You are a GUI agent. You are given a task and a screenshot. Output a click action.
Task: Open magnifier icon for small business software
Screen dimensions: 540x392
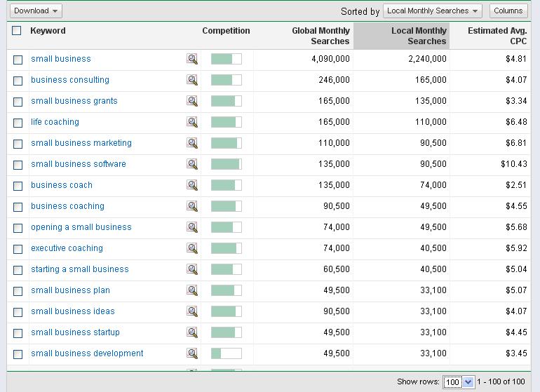pos(192,164)
